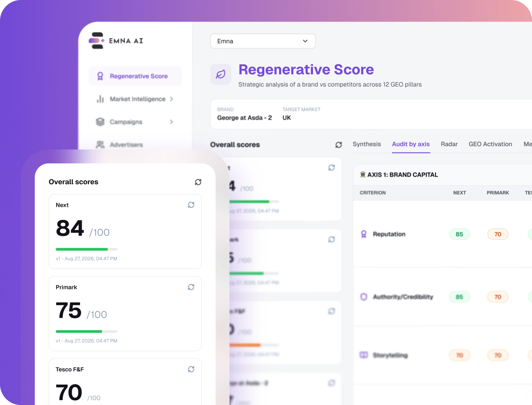The image size is (532, 405).
Task: Click Primark's Storytelling score 70
Action: point(498,355)
